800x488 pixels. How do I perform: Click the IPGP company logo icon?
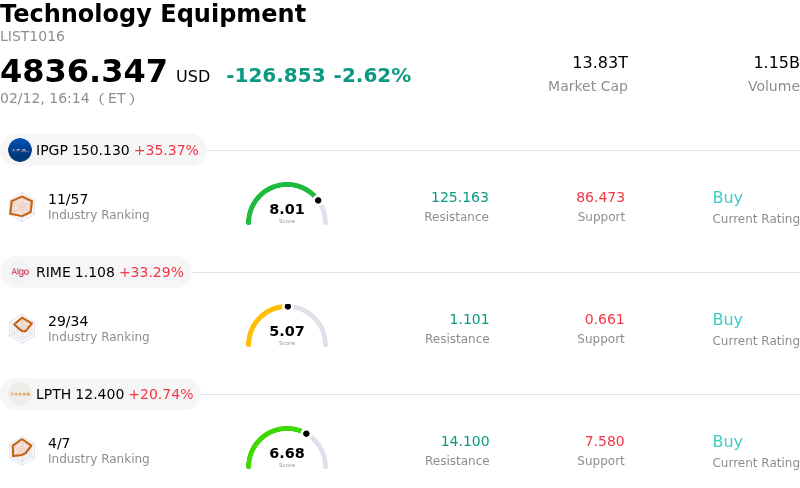click(20, 150)
